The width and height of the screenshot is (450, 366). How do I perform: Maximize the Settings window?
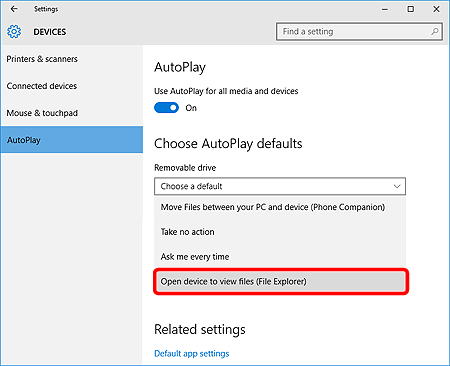pos(411,9)
